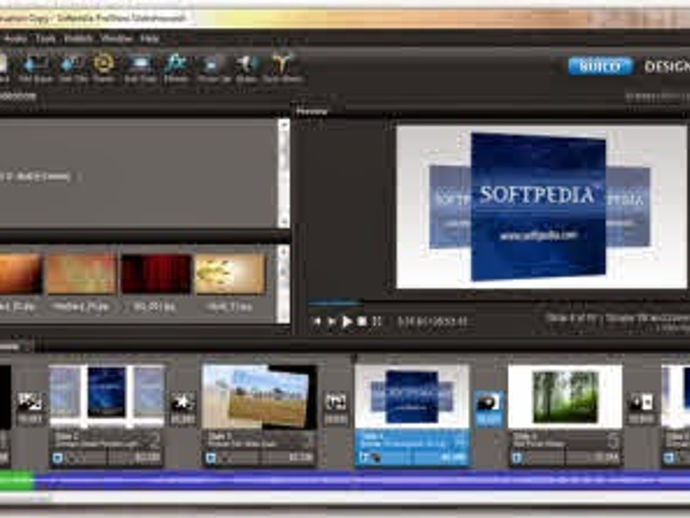This screenshot has height=518, width=690.
Task: Open the Tools menu
Action: point(46,39)
